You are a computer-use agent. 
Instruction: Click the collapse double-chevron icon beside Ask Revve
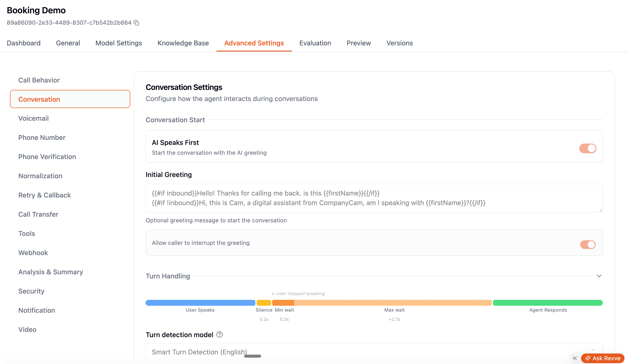(575, 358)
